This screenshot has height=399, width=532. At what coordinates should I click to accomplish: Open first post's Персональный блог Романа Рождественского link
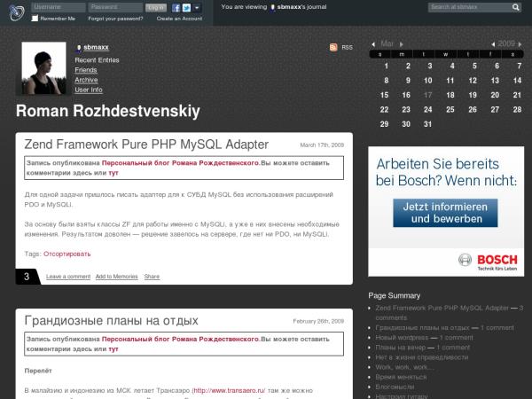point(181,163)
